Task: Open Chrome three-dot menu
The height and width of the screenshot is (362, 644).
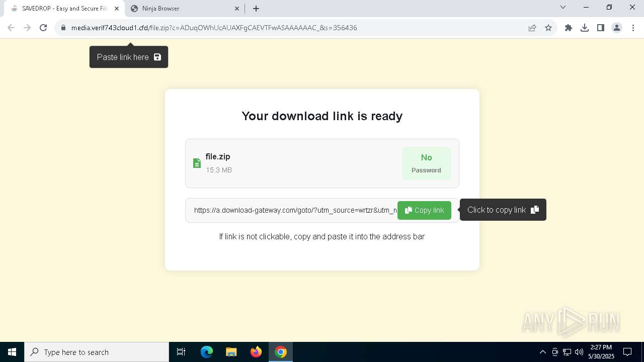Action: click(x=633, y=28)
